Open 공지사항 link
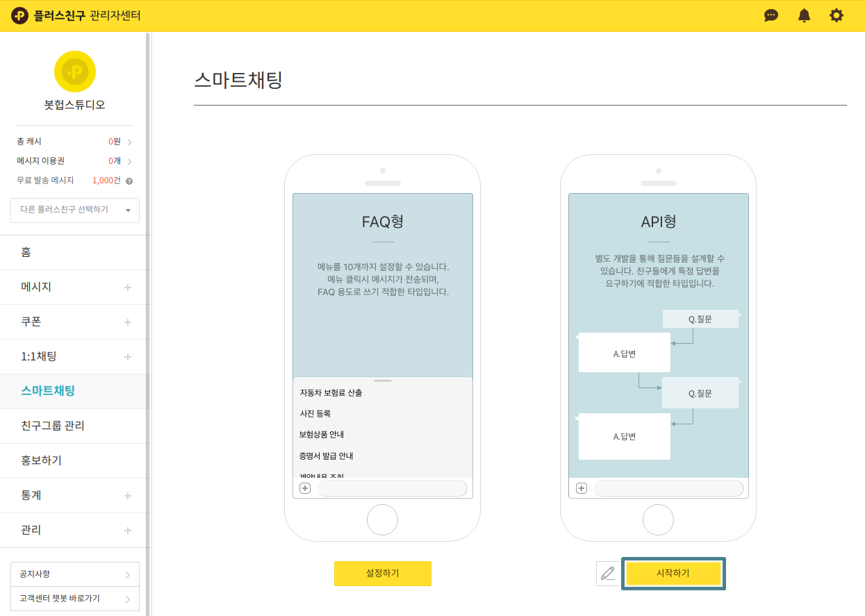 tap(75, 574)
